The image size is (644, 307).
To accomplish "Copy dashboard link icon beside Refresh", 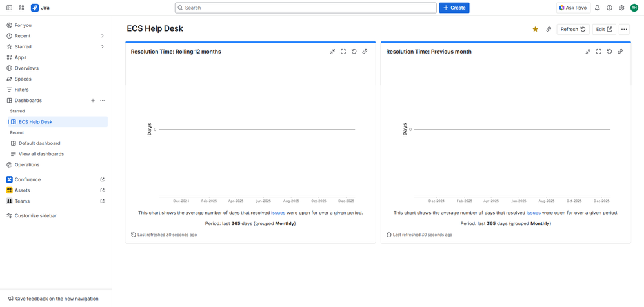I will 548,29.
